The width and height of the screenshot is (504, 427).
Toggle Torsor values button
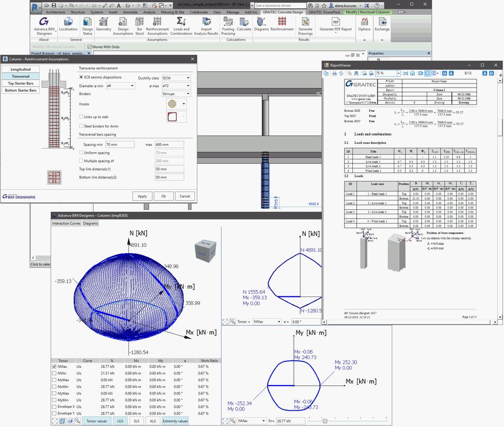[x=97, y=421]
